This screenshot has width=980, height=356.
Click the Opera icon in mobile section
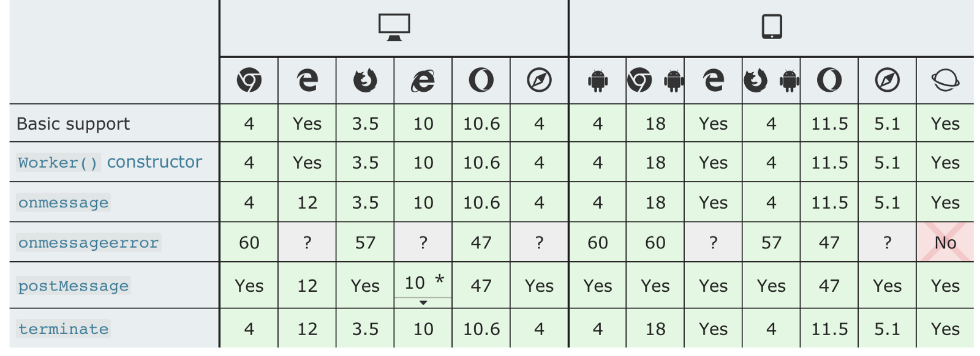(x=829, y=80)
